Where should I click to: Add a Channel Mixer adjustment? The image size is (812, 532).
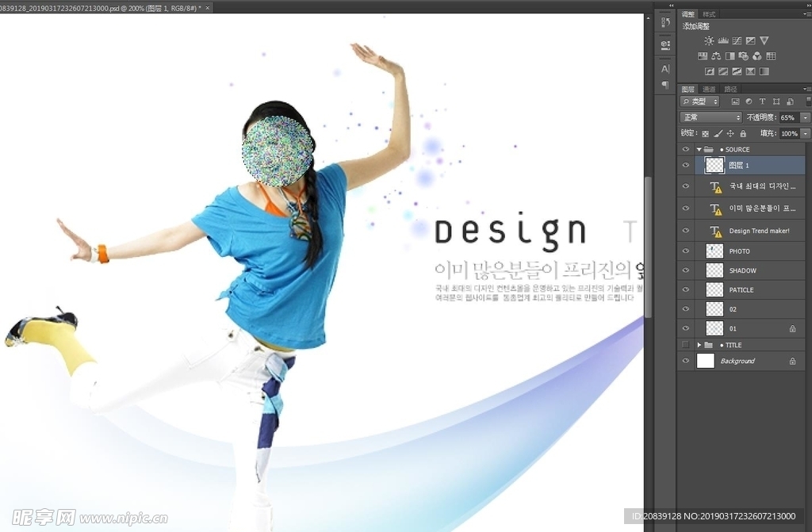tap(757, 56)
